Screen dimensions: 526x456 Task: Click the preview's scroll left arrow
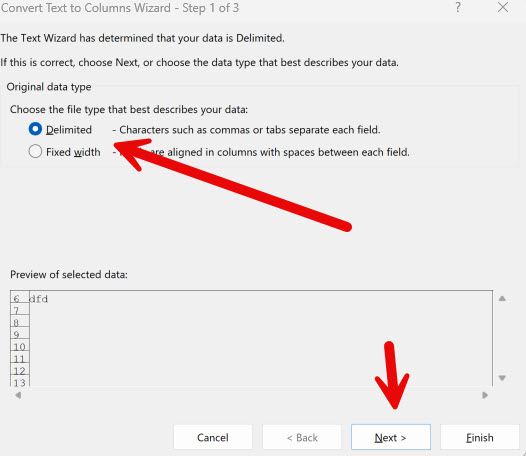point(18,395)
